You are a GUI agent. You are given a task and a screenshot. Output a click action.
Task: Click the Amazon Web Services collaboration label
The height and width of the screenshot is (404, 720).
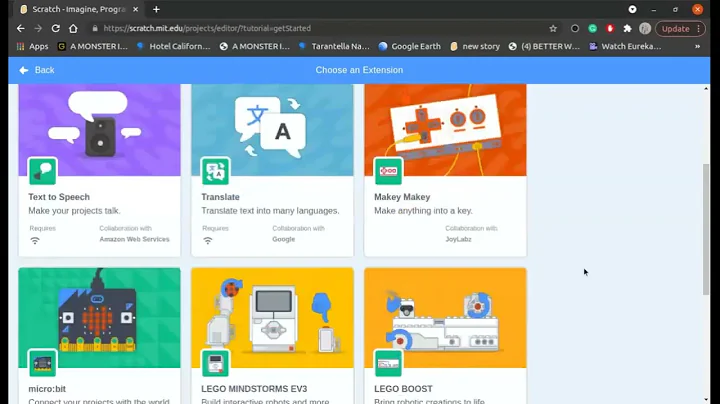point(134,239)
